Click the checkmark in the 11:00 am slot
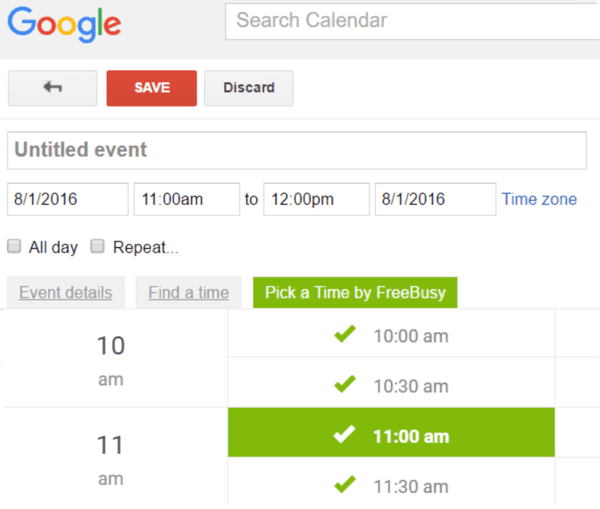Screen dimensions: 600x509 click(x=345, y=434)
